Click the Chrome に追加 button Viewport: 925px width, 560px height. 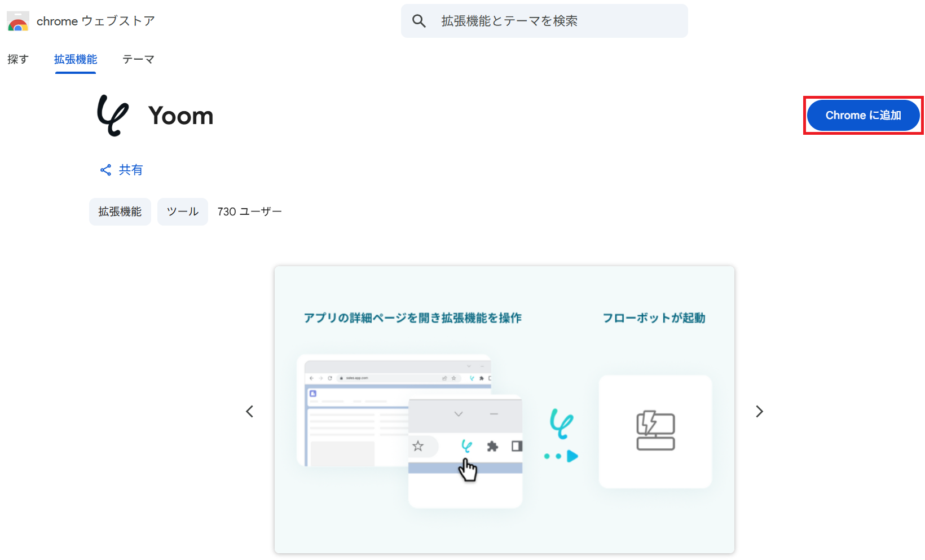pyautogui.click(x=864, y=116)
